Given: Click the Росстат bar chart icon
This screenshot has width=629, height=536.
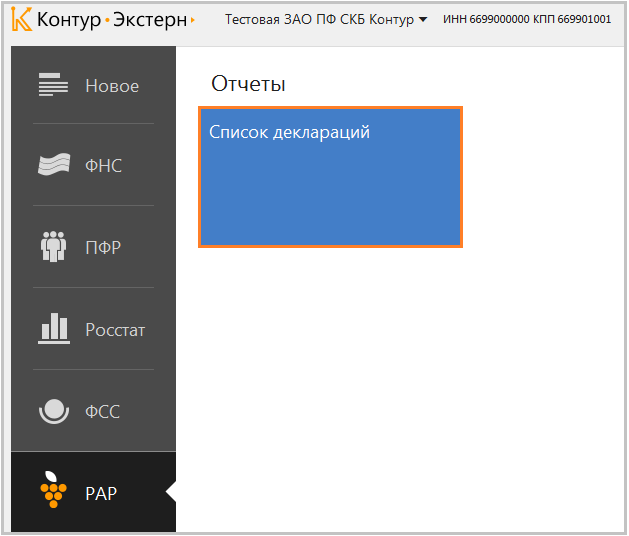Looking at the screenshot, I should pos(54,329).
